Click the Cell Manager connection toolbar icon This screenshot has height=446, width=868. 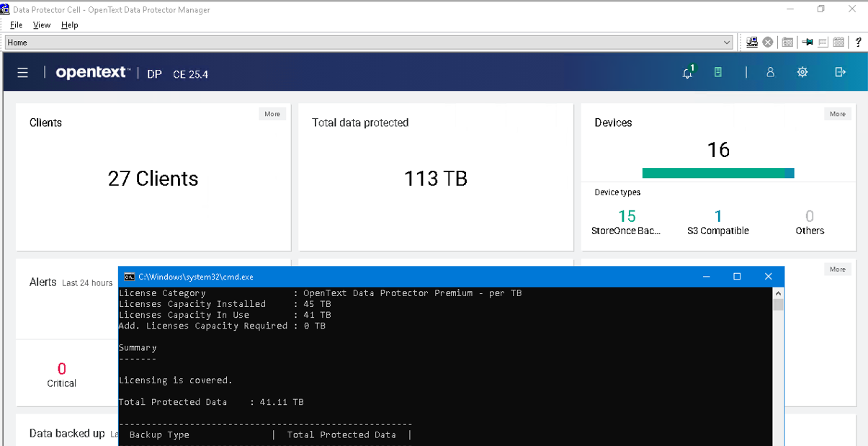click(752, 43)
